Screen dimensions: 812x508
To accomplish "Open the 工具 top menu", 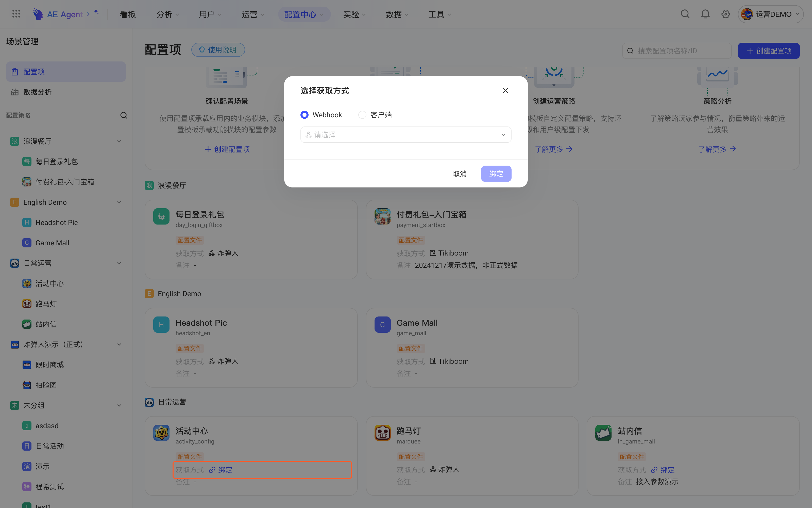I will (x=439, y=14).
